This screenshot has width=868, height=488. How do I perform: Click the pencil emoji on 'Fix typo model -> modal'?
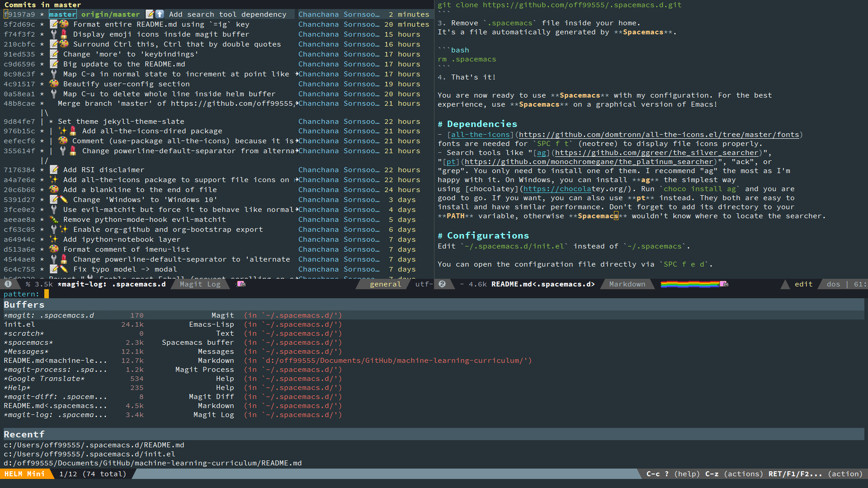(x=64, y=269)
